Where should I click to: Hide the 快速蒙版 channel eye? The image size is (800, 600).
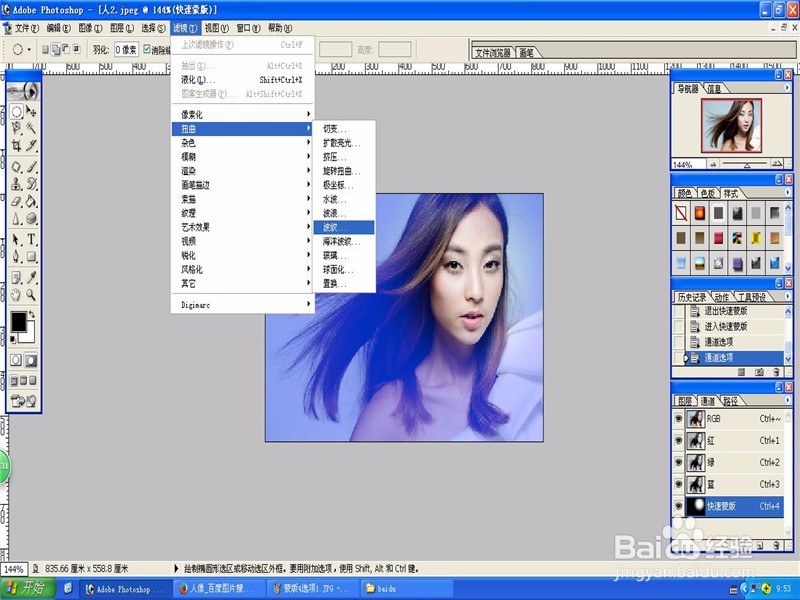point(679,506)
